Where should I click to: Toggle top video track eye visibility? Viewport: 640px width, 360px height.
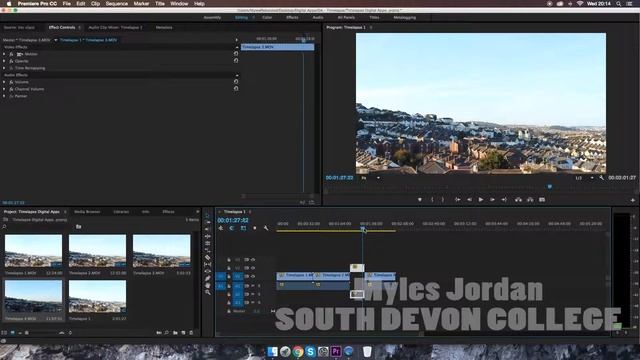[x=253, y=260]
